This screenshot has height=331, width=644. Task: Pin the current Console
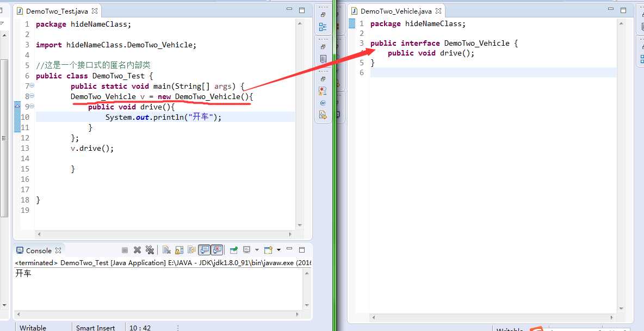coord(234,250)
